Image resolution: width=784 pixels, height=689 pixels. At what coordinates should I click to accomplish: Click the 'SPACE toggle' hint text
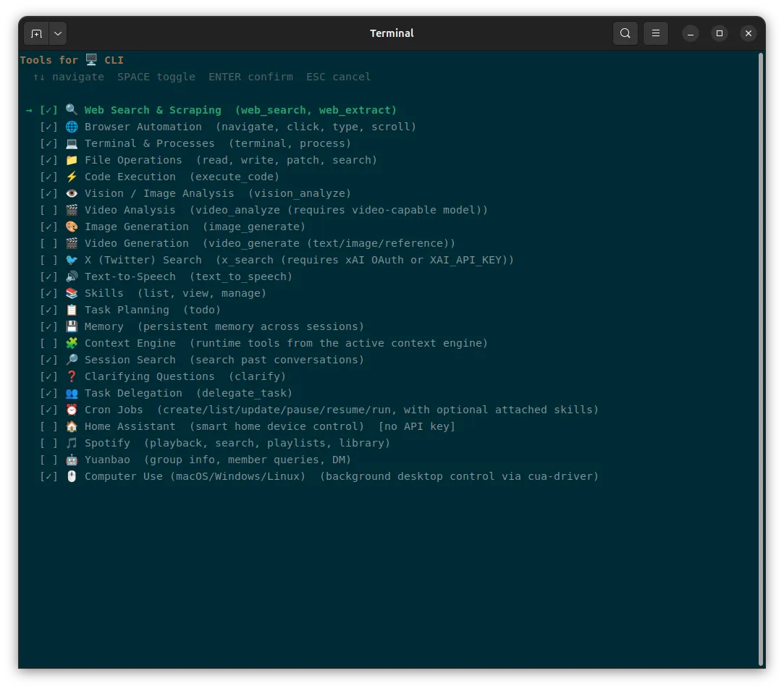coord(156,77)
